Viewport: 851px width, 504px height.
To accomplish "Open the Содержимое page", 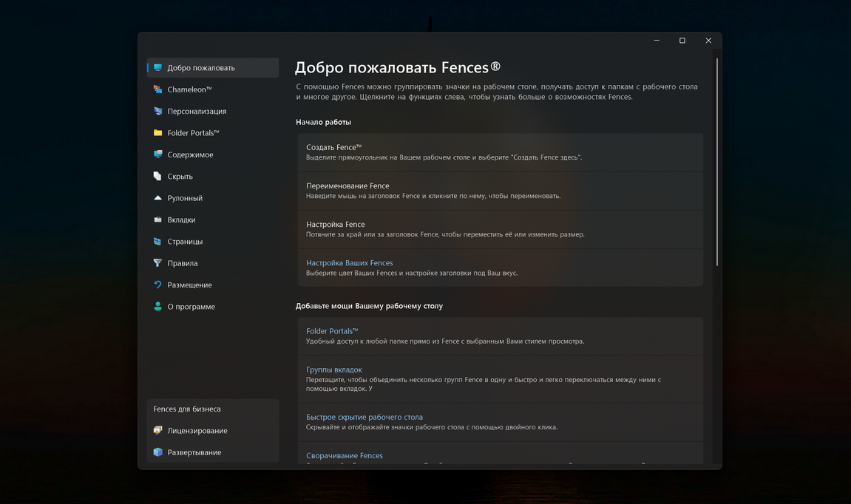I will pos(213,154).
